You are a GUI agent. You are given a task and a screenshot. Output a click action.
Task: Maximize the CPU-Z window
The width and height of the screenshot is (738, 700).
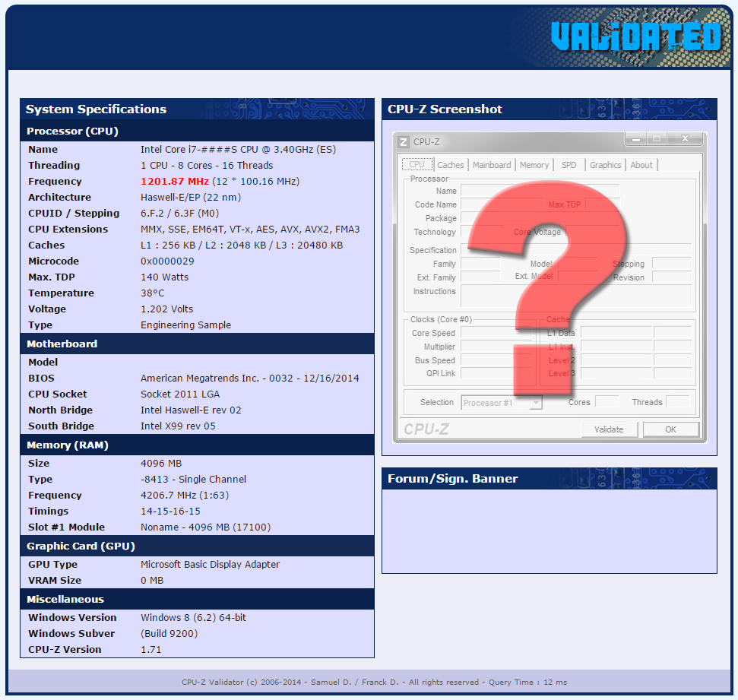657,139
